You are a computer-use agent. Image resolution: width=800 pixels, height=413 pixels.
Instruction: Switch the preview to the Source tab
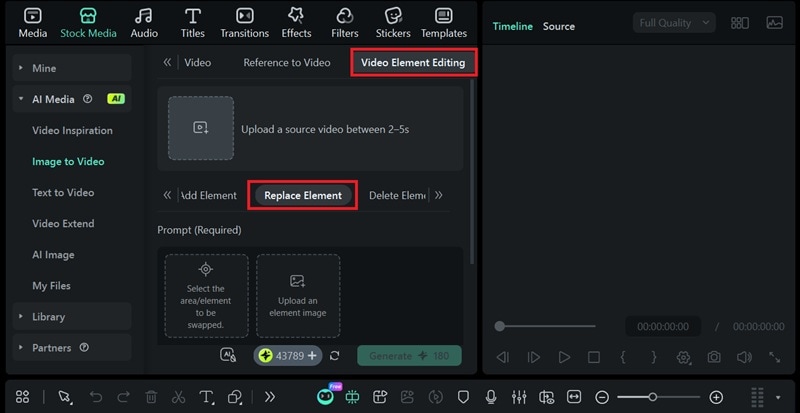[559, 27]
